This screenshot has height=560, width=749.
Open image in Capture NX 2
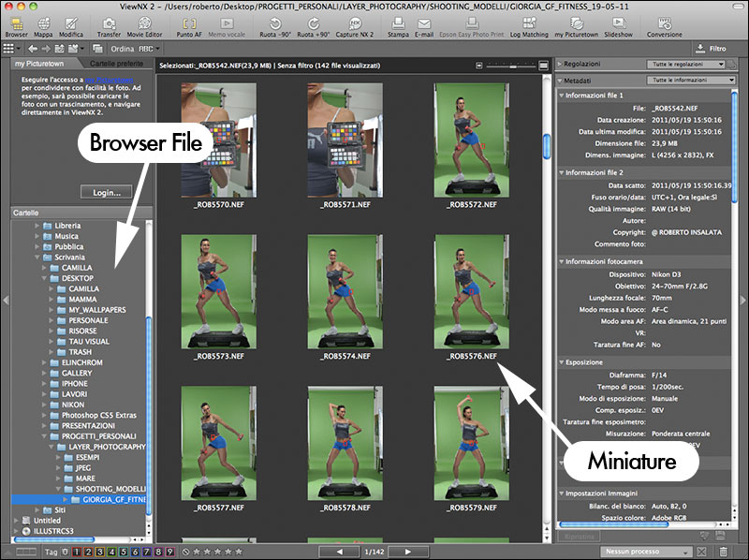[x=355, y=27]
